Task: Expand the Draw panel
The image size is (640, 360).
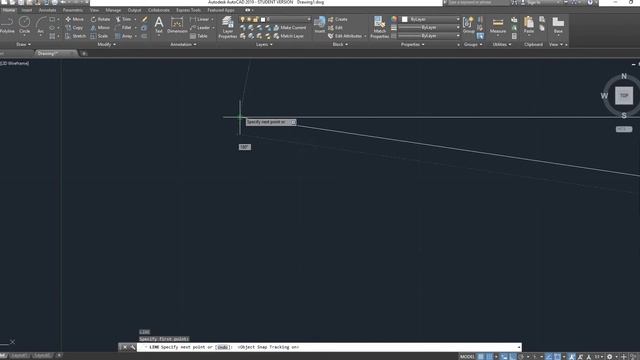Action: coord(23,44)
